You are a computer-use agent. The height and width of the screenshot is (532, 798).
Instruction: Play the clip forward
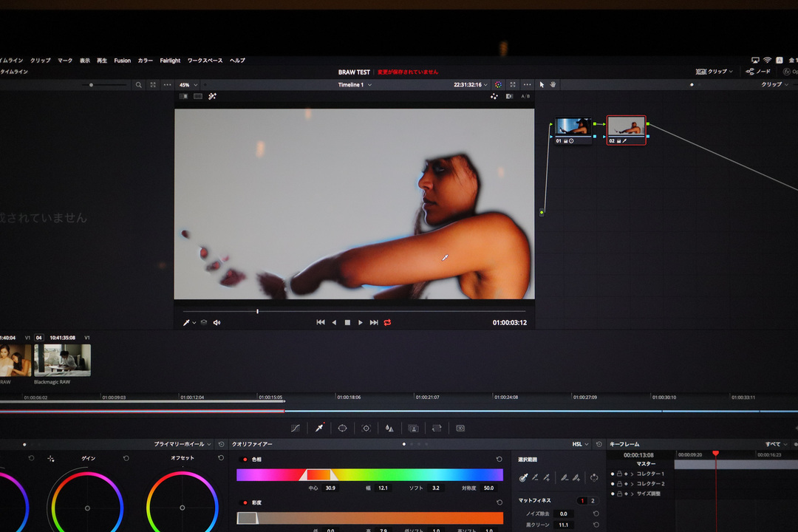point(361,323)
